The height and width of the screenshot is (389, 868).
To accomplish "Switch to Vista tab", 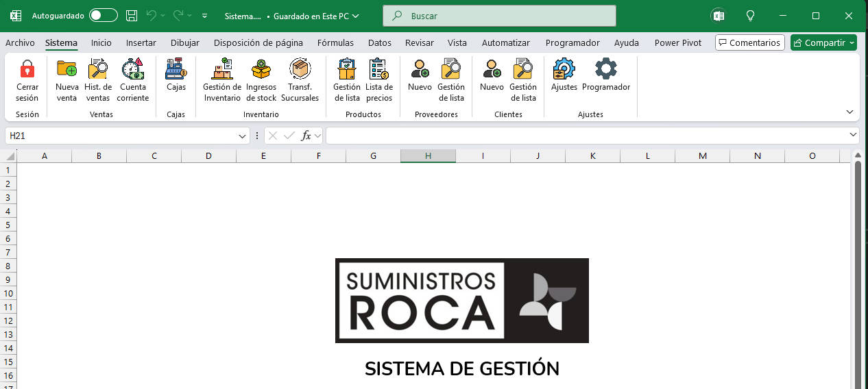I will 457,42.
